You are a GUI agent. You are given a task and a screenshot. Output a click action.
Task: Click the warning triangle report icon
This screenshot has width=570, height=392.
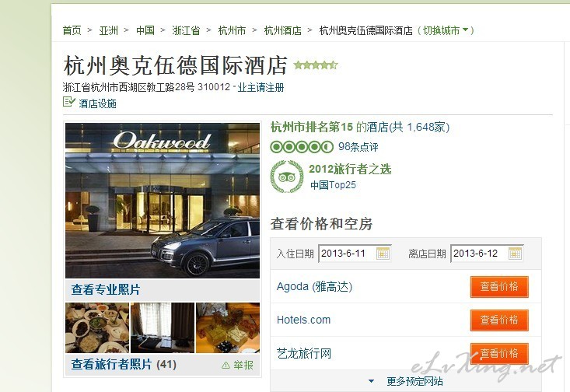click(226, 365)
